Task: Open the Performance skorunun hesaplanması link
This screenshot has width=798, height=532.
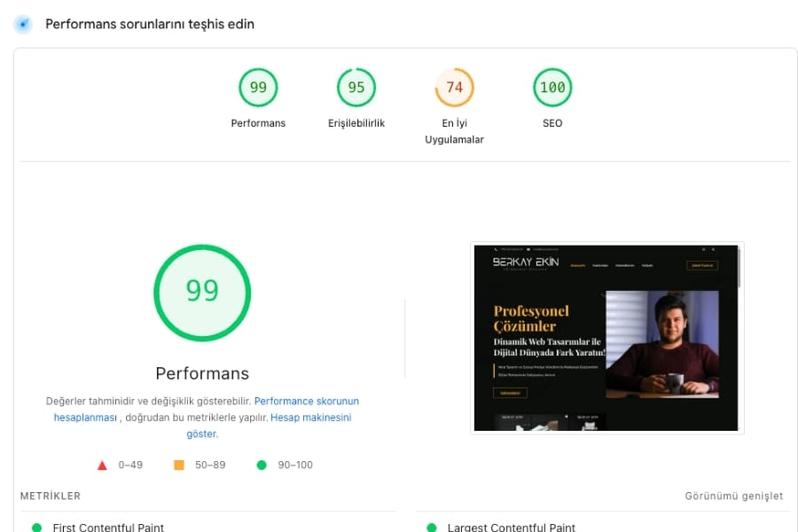Action: click(x=306, y=401)
